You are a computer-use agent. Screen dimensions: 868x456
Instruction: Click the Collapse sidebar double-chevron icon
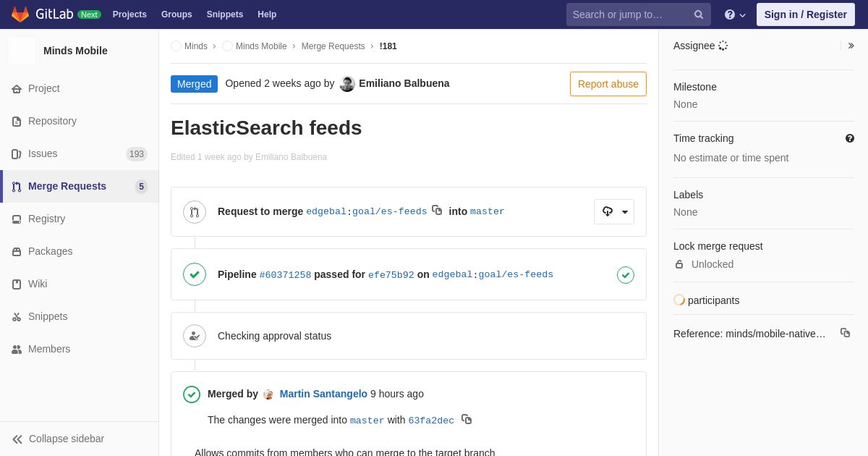(17, 439)
